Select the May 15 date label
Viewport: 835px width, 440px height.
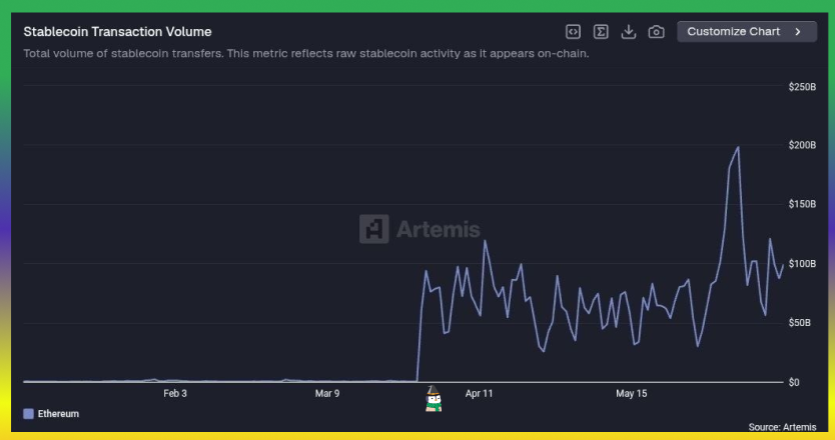tap(632, 393)
